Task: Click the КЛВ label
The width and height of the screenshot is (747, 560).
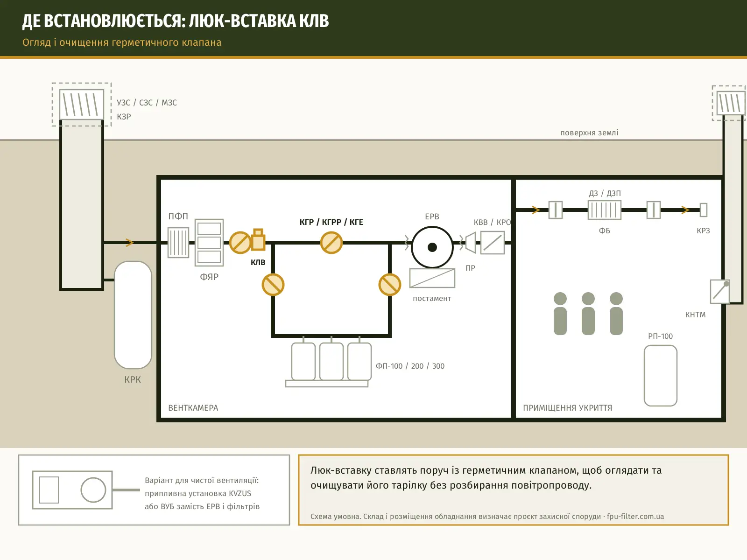Action: (258, 262)
